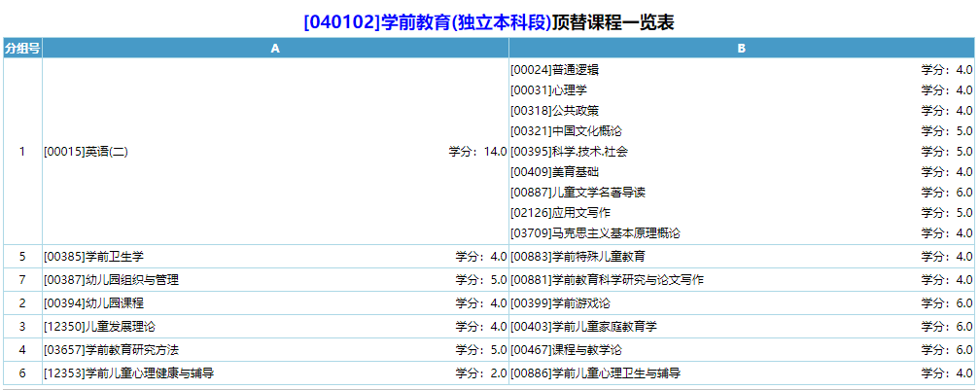Viewport: 980px width, 390px height.
Task: Click the [00385]学前卫生学 course
Action: pos(93,257)
